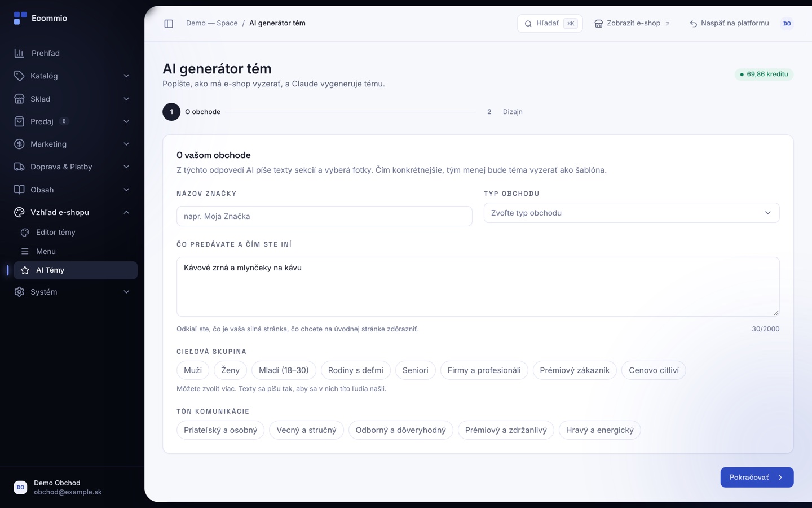Image resolution: width=812 pixels, height=508 pixels.
Task: Click the Menu hamburger icon in sidebar
Action: click(x=25, y=252)
